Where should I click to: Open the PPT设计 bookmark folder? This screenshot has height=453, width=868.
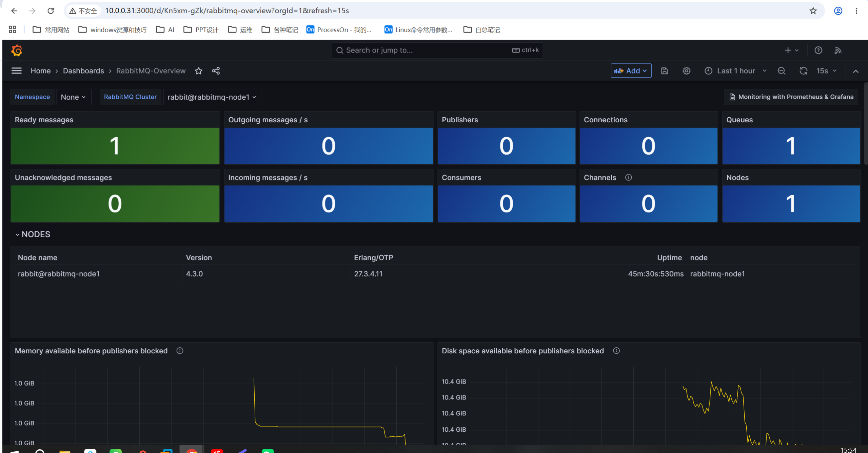pos(201,30)
